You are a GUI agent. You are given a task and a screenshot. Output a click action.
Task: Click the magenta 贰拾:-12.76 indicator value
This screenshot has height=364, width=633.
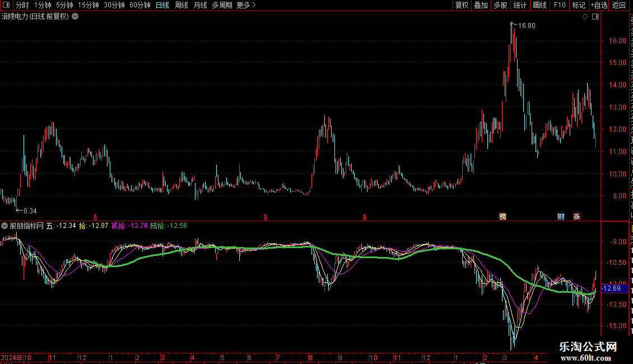pyautogui.click(x=129, y=226)
